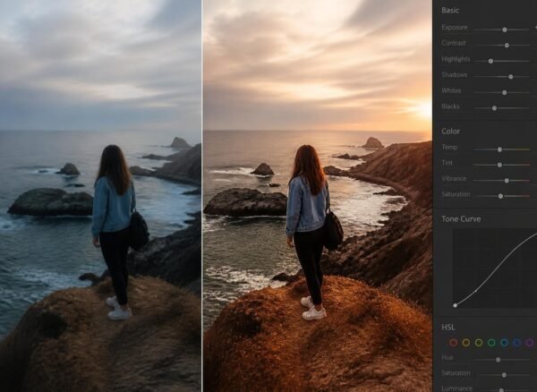Click the Color section Saturation slider handle
Image resolution: width=537 pixels, height=392 pixels.
click(500, 196)
